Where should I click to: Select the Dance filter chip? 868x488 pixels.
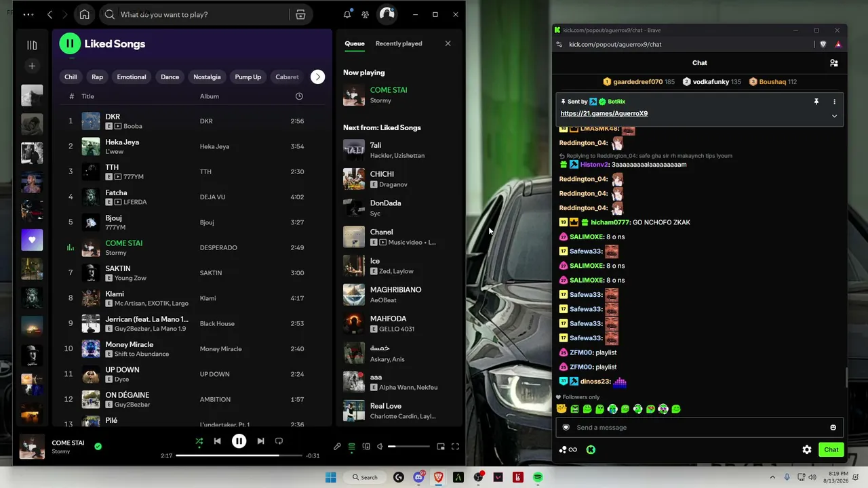(170, 77)
